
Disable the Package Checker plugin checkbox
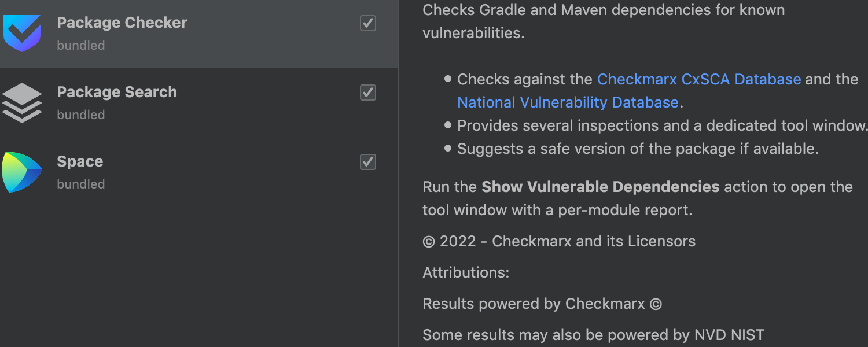[x=368, y=23]
